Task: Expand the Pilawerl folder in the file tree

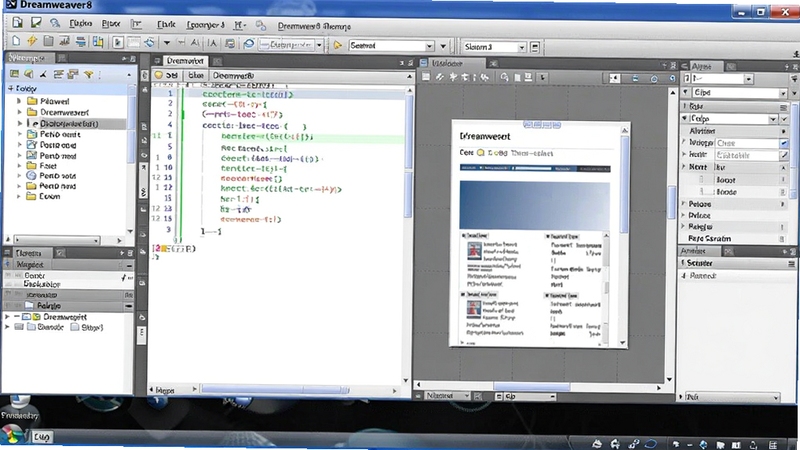Action: click(x=19, y=101)
